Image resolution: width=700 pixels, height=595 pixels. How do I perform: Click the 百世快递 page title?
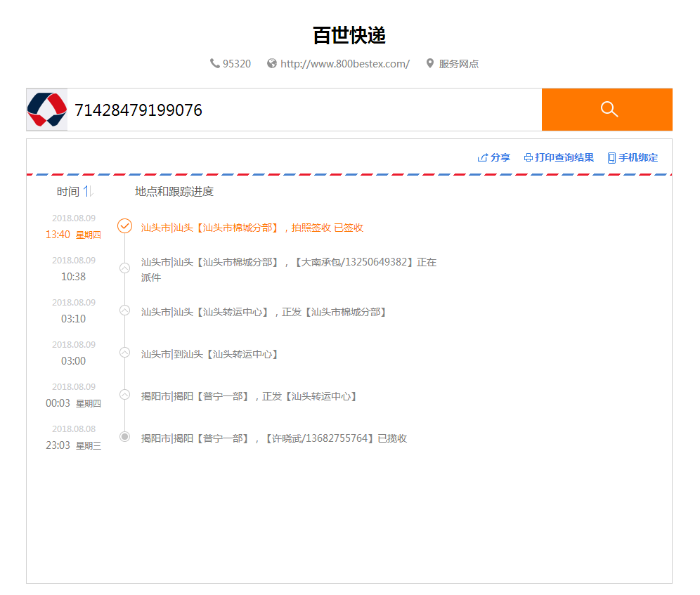349,35
